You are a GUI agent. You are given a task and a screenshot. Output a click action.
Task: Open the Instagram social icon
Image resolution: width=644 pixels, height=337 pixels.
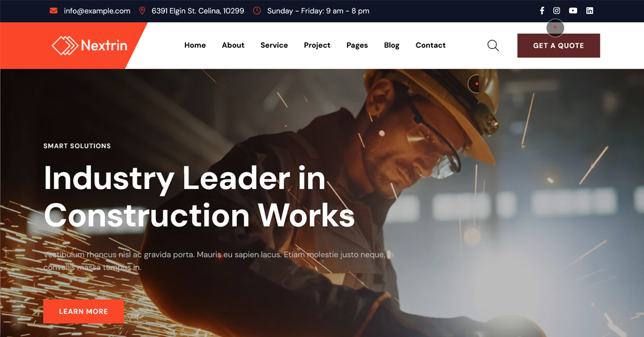[557, 10]
